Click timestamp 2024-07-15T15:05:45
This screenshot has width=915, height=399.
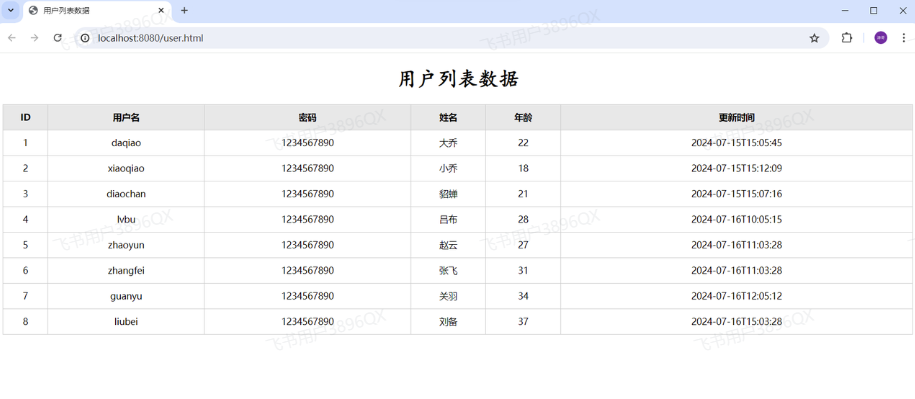[x=736, y=143]
